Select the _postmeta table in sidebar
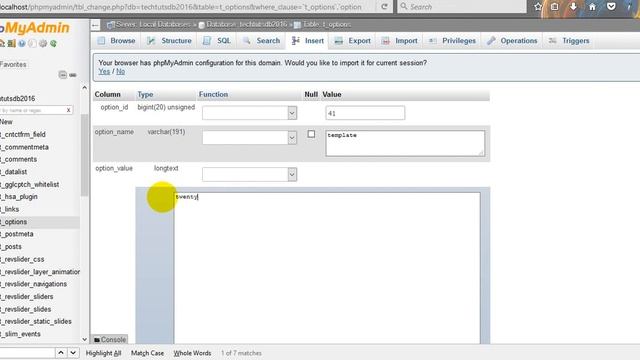Viewport: 640px width, 360px height. pos(17,234)
